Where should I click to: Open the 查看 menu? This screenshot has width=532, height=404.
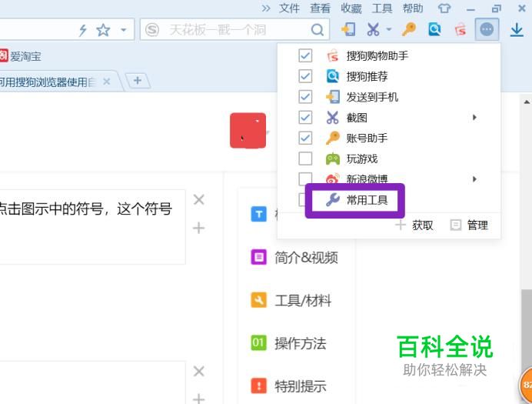[x=320, y=8]
